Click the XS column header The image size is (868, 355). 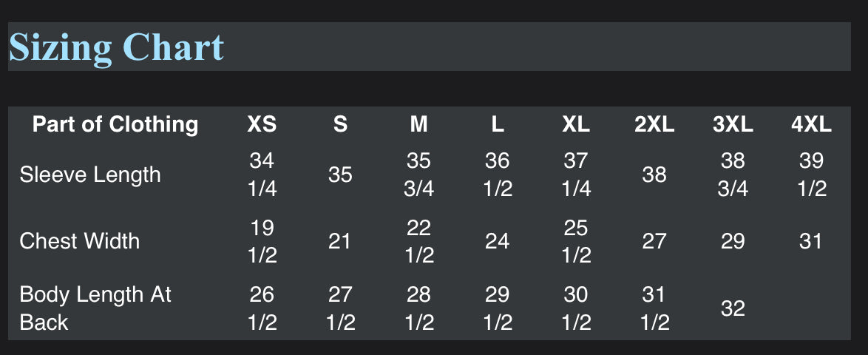tap(262, 124)
